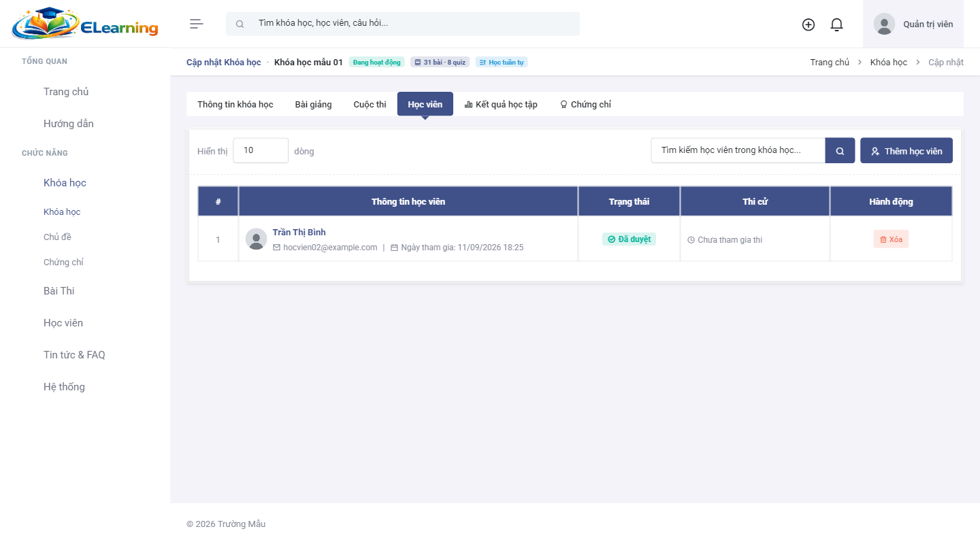The width and height of the screenshot is (980, 544).
Task: Open the notifications bell
Action: (837, 24)
